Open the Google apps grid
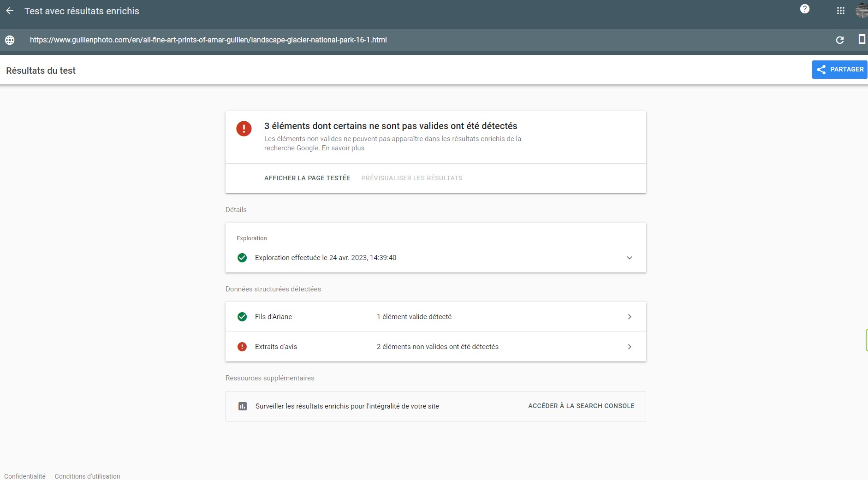This screenshot has height=480, width=868. (841, 11)
